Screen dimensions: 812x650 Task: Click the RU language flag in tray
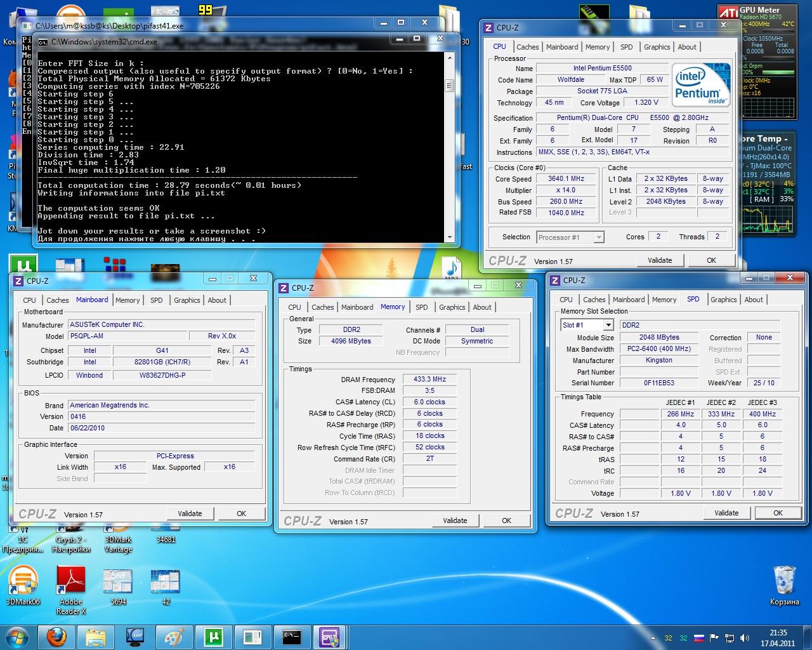coord(699,638)
